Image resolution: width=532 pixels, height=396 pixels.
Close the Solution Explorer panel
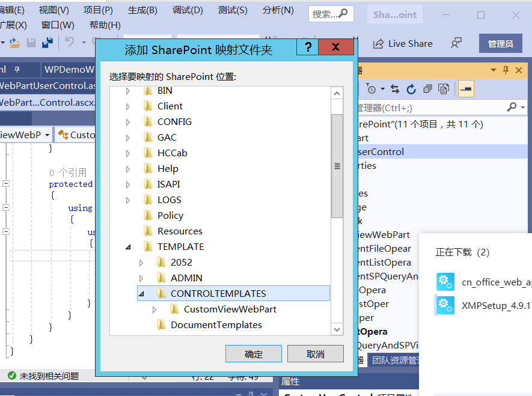click(519, 70)
